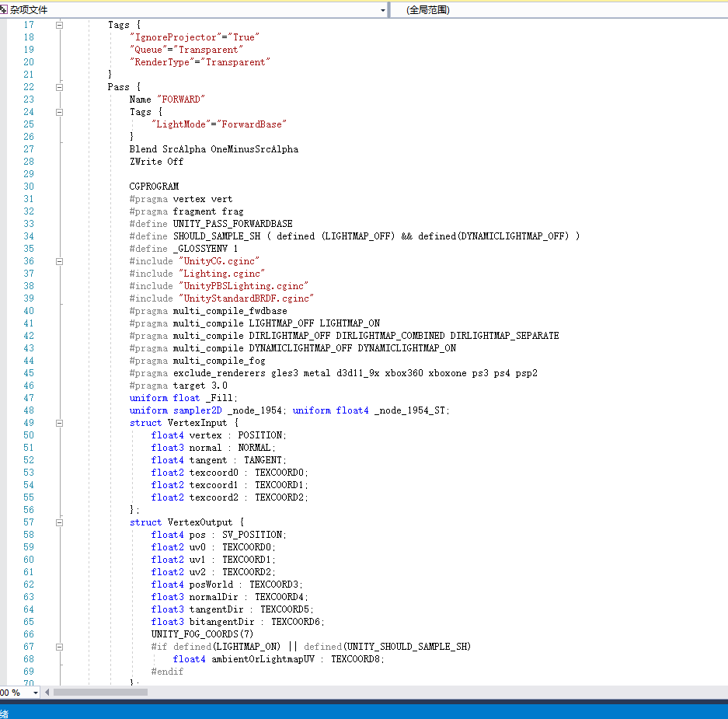This screenshot has height=719, width=728.
Task: Click the horizontal scrollbar thumb
Action: pyautogui.click(x=99, y=693)
